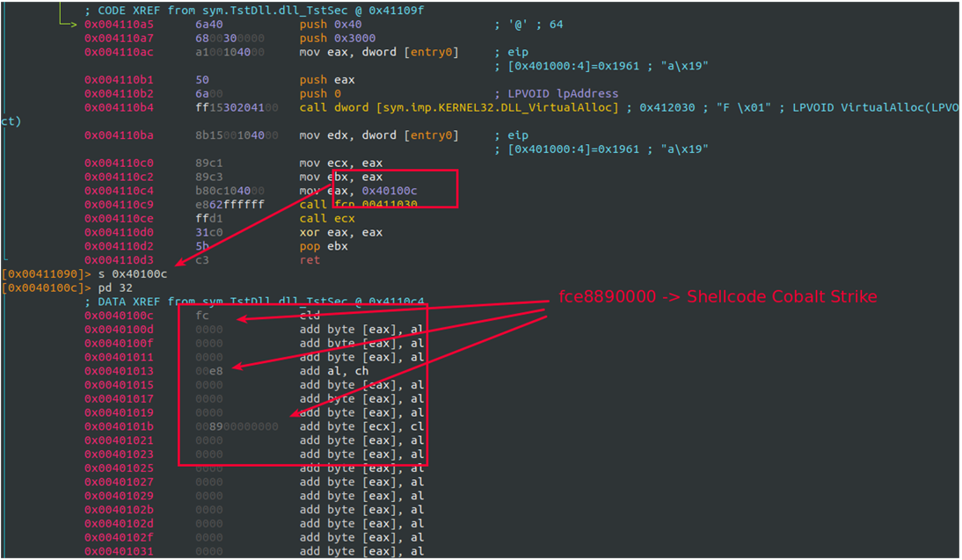The width and height of the screenshot is (962, 560).
Task: Click the 's 0x40100c' seek command
Action: point(133,273)
